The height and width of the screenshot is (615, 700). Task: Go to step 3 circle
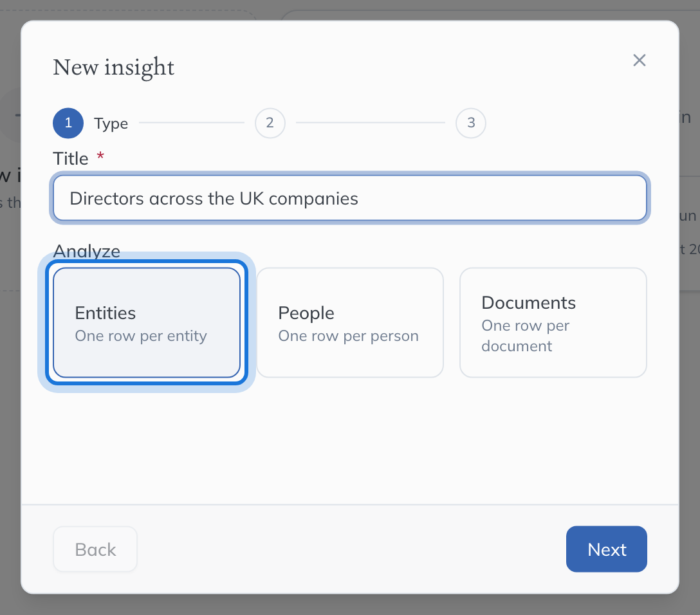[471, 123]
